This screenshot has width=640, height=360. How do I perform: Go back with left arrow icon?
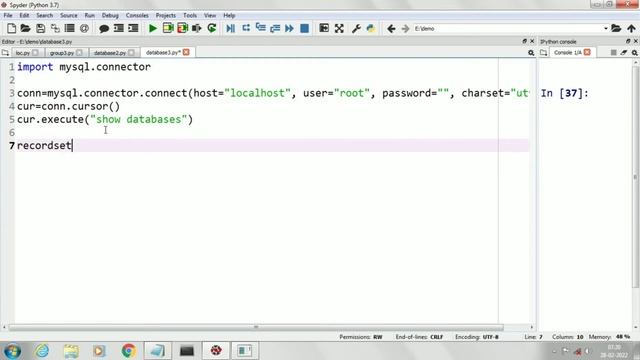[391, 29]
